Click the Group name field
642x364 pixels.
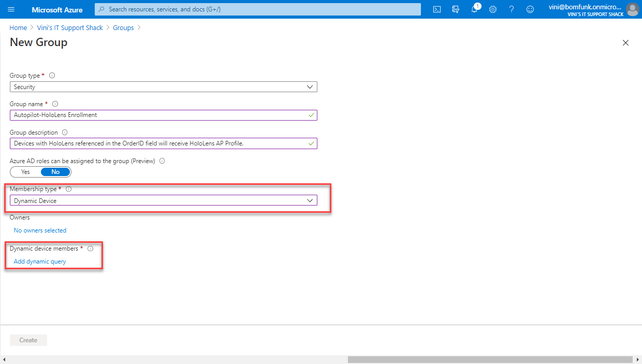[x=164, y=115]
